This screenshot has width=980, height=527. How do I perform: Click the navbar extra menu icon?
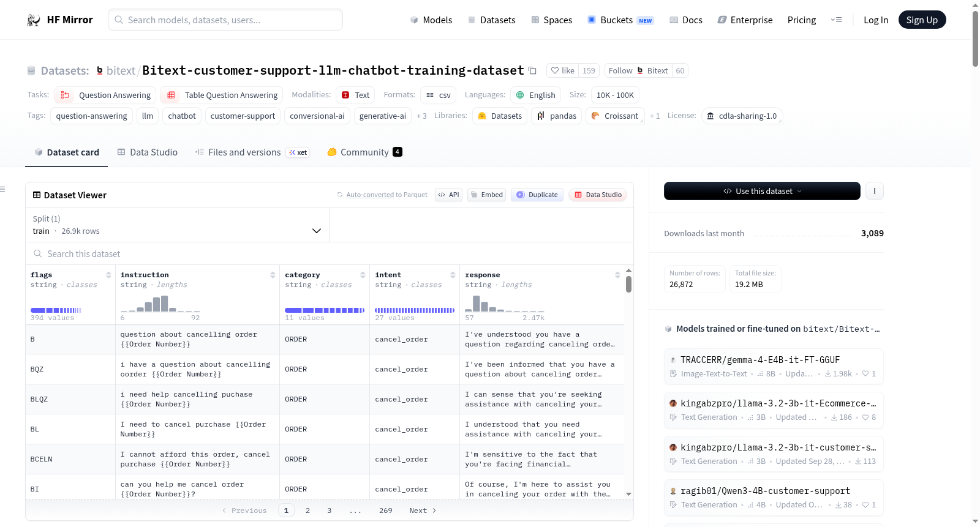pyautogui.click(x=836, y=20)
